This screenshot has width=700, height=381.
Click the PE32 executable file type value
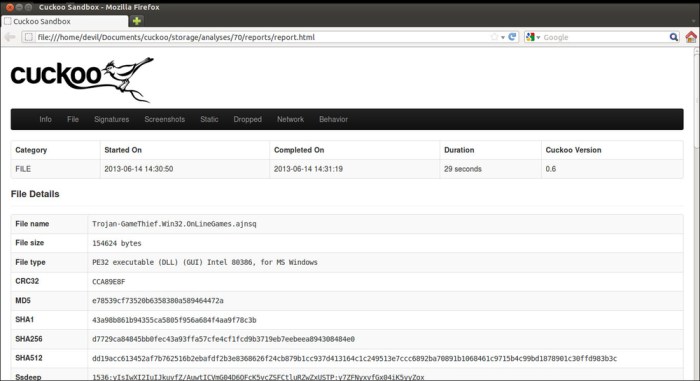204,262
